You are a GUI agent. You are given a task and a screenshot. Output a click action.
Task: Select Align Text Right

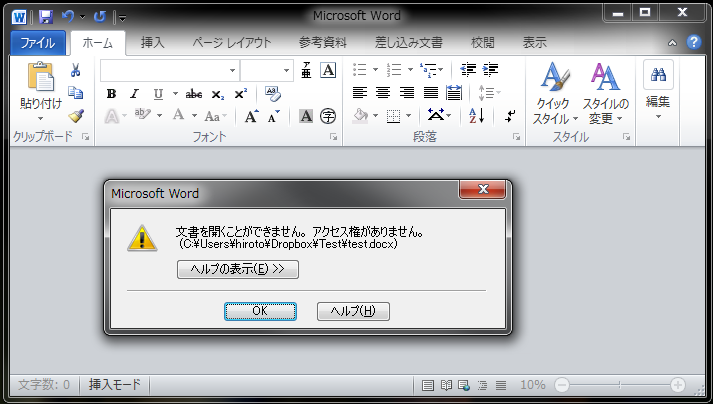pyautogui.click(x=407, y=93)
